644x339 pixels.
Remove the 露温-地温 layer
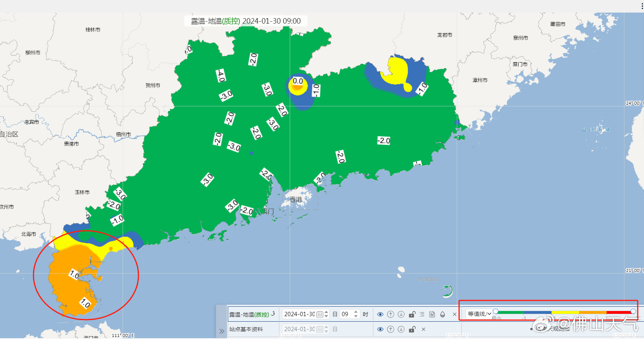tap(454, 314)
